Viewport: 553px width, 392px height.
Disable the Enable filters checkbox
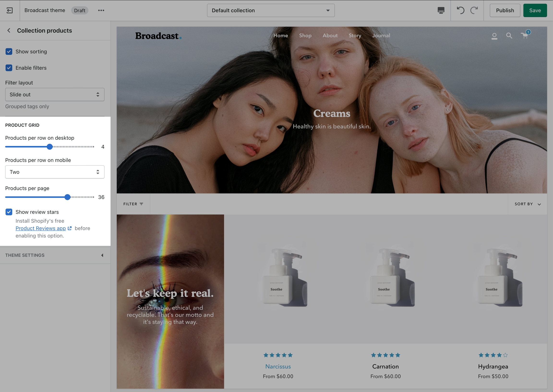pos(9,68)
